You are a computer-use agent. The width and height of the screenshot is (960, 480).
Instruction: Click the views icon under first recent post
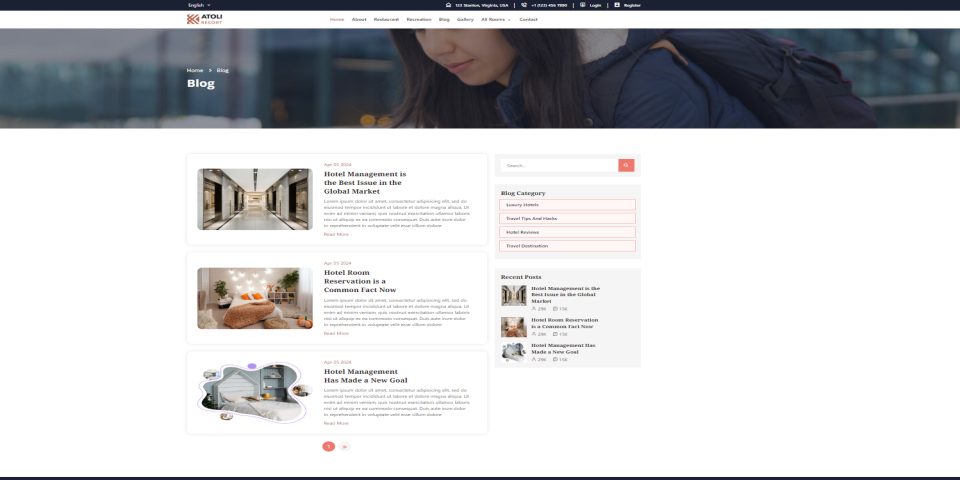pyautogui.click(x=534, y=309)
